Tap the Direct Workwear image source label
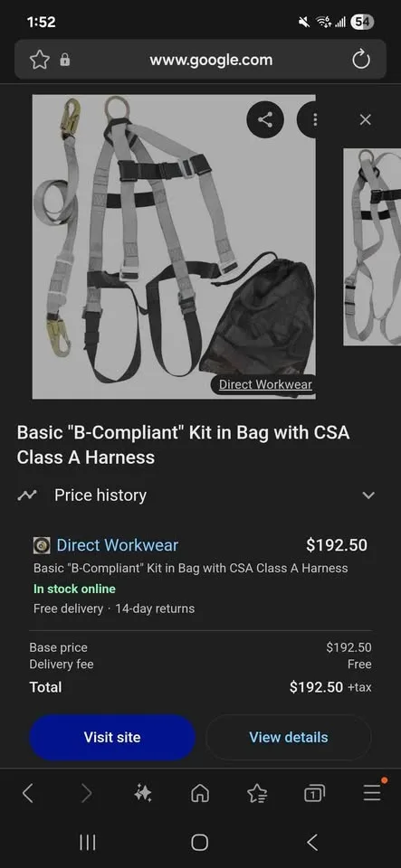 [x=265, y=384]
